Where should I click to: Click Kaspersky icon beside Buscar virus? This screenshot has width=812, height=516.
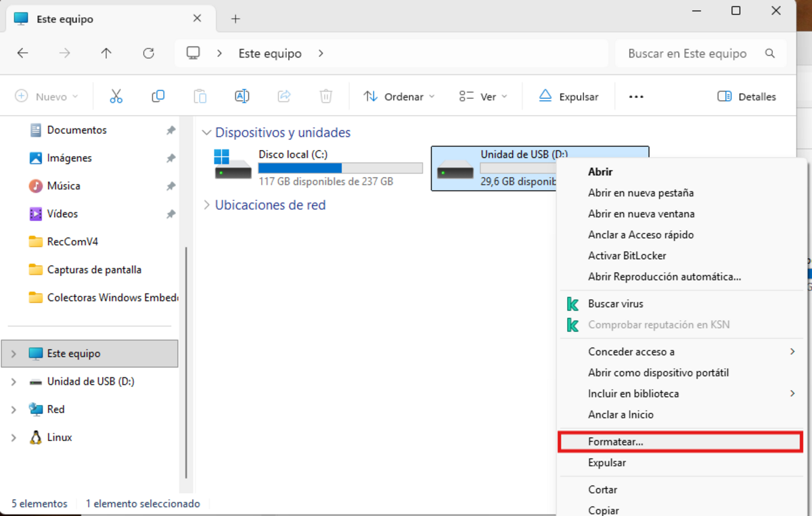[x=572, y=304]
